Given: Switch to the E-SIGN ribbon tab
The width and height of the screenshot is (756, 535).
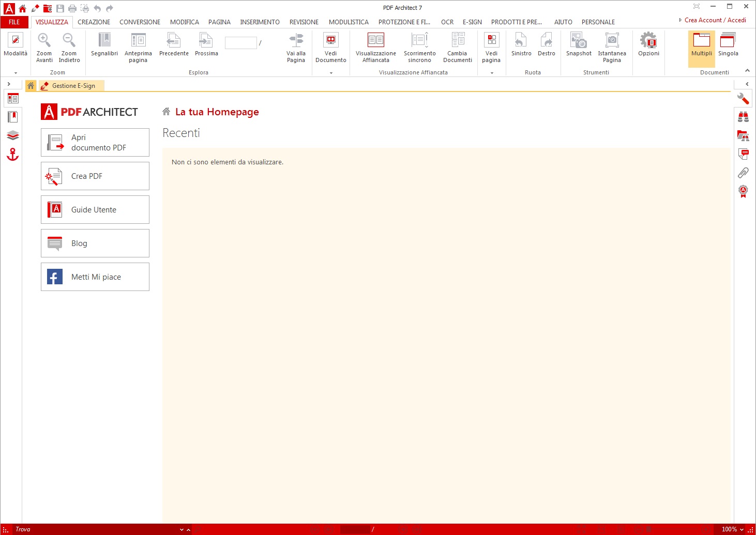Looking at the screenshot, I should [x=472, y=22].
